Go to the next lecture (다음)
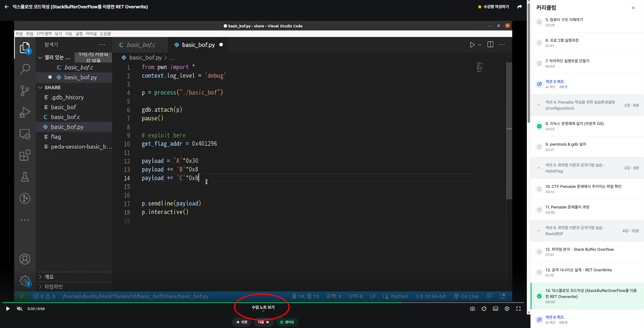The image size is (644, 328). [x=263, y=322]
